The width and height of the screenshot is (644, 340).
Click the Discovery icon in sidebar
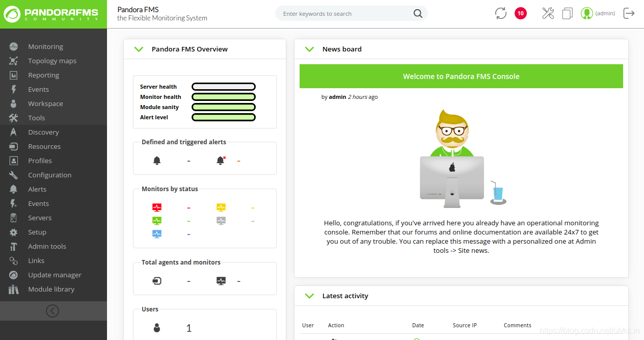click(14, 132)
